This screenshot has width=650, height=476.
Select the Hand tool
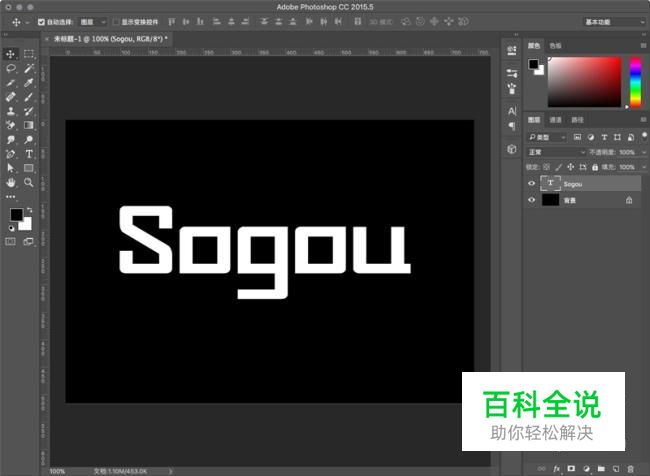(x=11, y=183)
